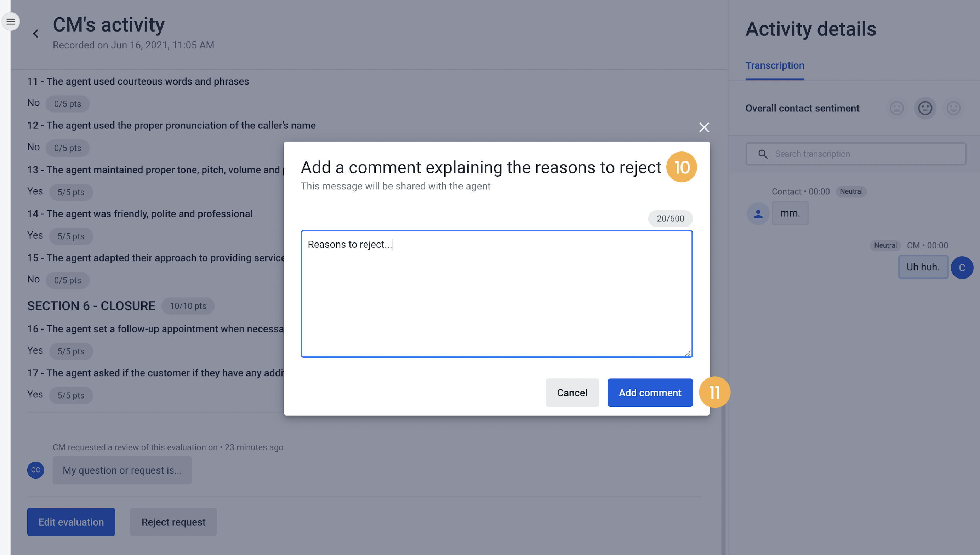Open the "My question or request is..." comment

click(122, 470)
